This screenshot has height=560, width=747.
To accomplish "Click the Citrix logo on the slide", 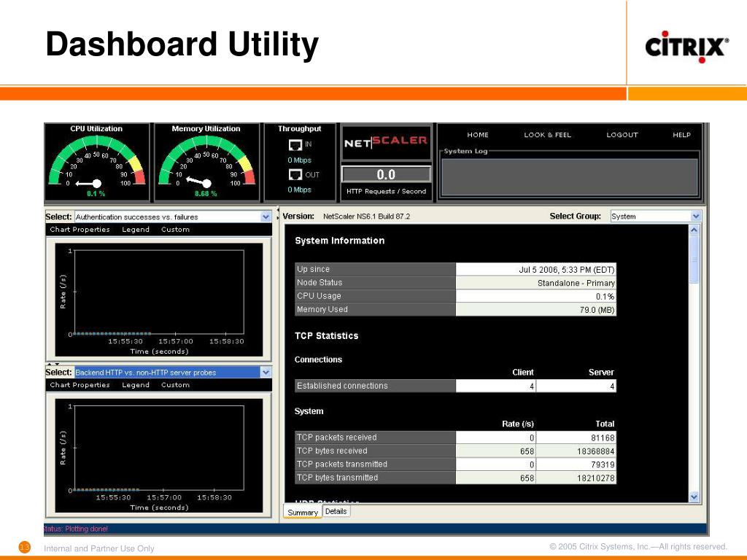I will 686,47.
